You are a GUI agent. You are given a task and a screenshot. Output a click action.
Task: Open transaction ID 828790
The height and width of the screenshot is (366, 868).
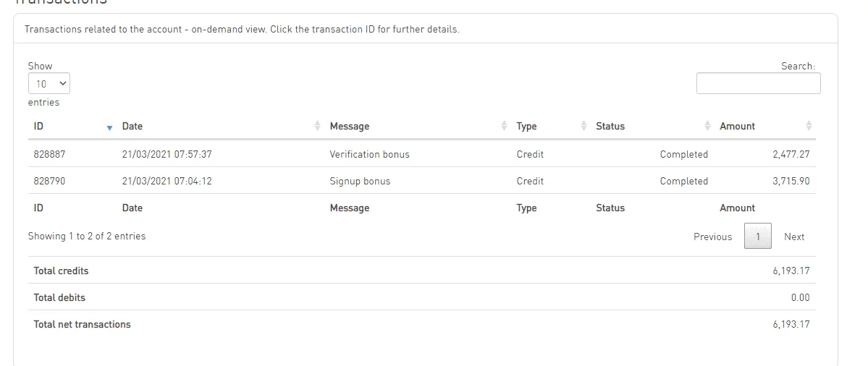[49, 181]
